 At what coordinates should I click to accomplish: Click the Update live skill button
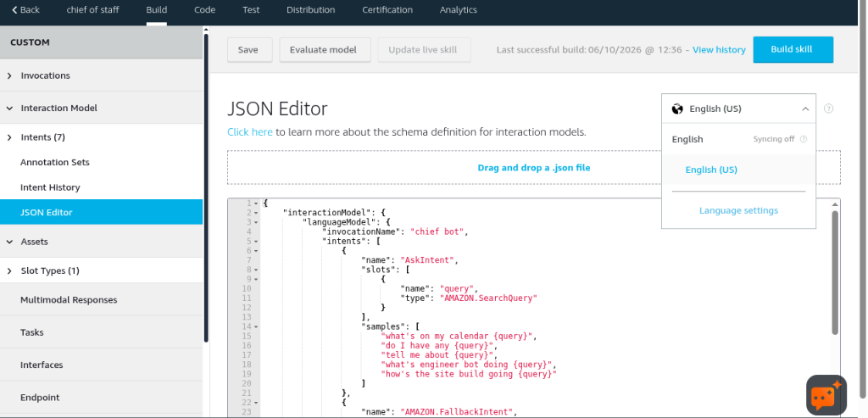(424, 50)
